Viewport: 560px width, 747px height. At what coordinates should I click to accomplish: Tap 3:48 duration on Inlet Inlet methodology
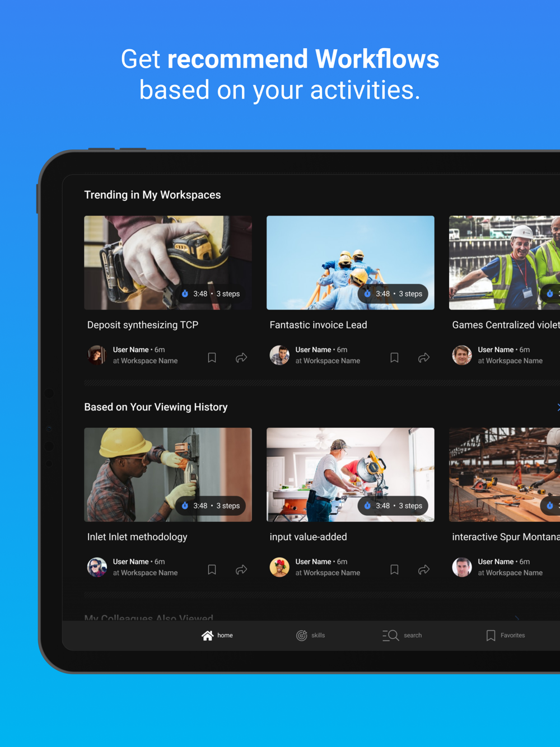click(x=200, y=506)
